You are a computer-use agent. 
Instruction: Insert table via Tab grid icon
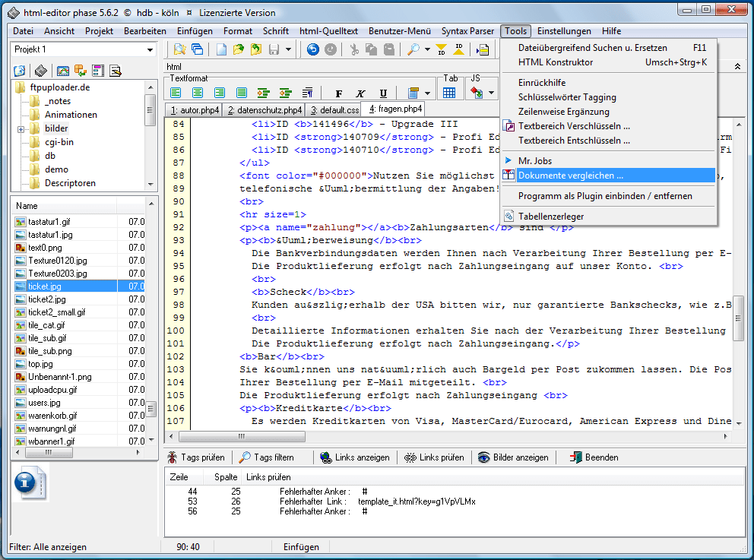[x=449, y=93]
